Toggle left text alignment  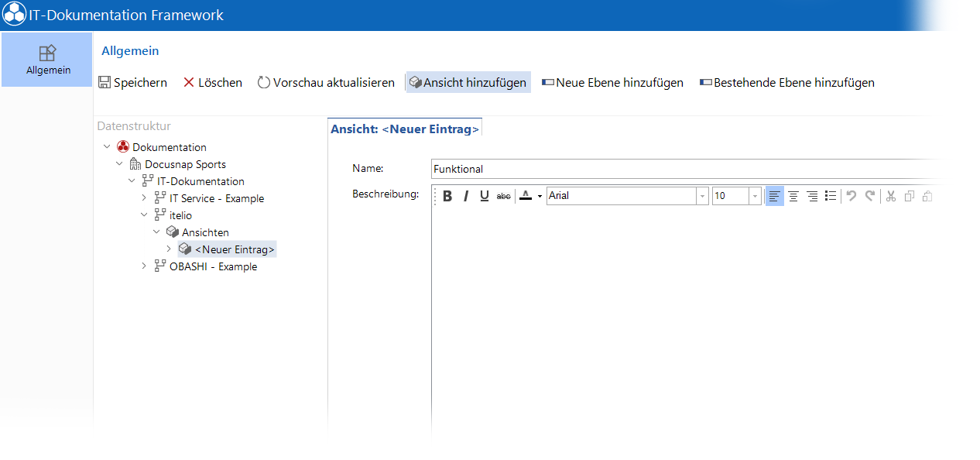(775, 196)
